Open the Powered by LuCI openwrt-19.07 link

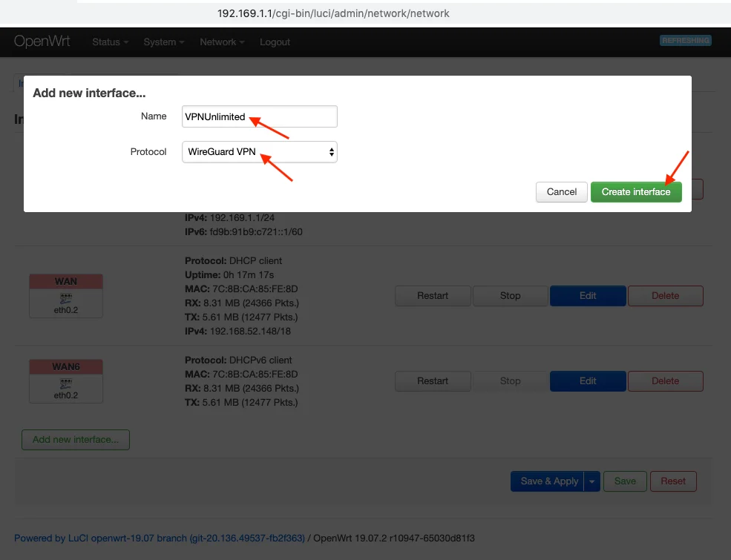tap(160, 538)
